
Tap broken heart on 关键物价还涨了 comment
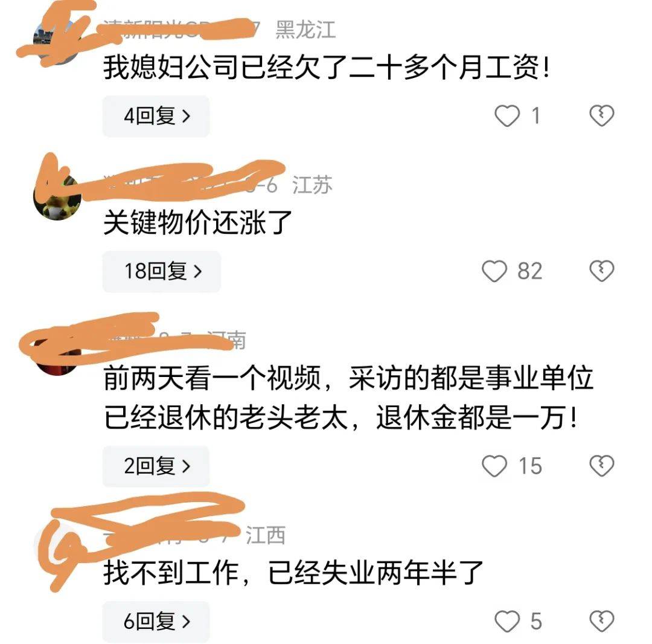pos(602,271)
